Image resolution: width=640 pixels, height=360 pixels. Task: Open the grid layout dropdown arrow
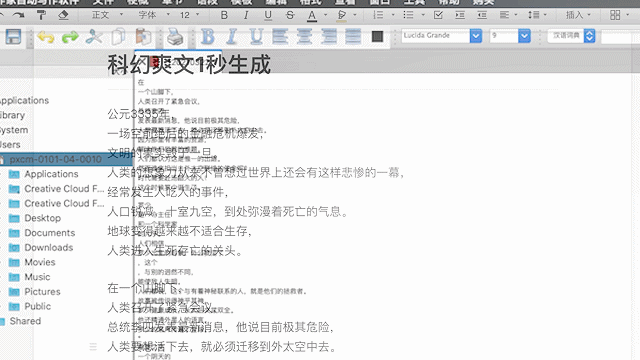tap(628, 15)
